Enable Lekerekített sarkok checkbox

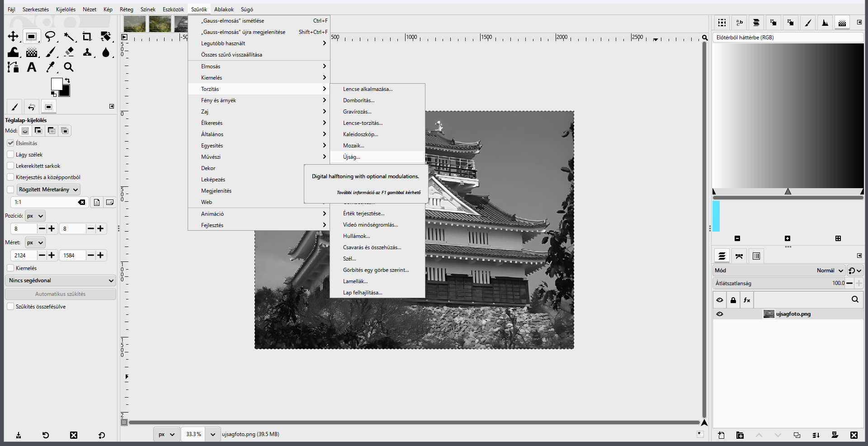coord(10,166)
